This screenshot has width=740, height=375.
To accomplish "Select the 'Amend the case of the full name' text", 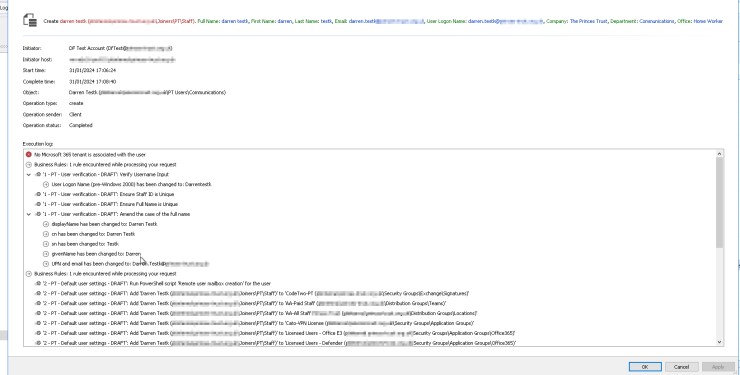I will 116,214.
